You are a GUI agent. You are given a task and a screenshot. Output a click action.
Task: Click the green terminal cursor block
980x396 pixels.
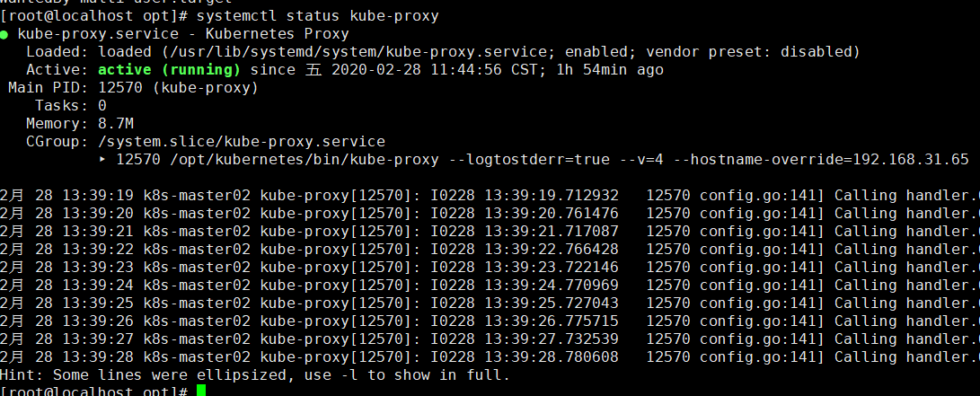(200, 391)
